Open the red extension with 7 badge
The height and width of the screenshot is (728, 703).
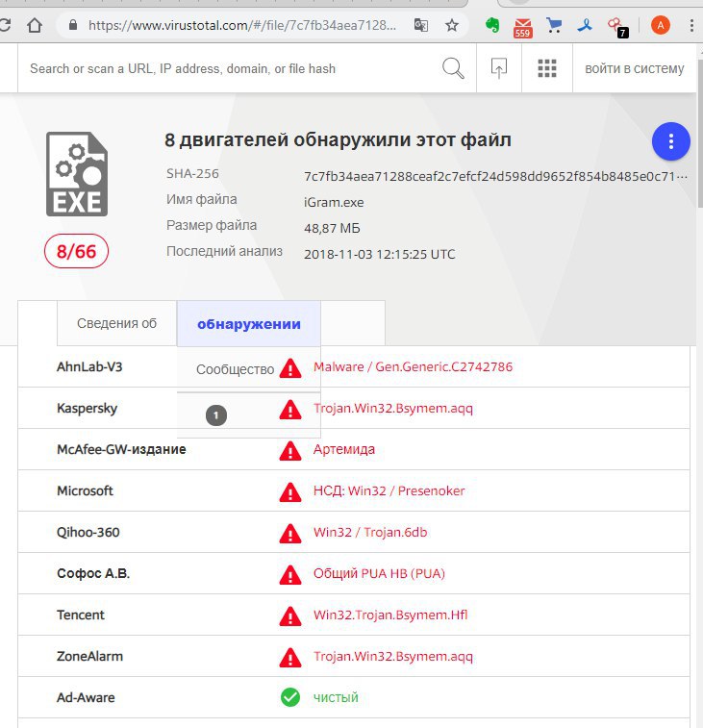(618, 27)
